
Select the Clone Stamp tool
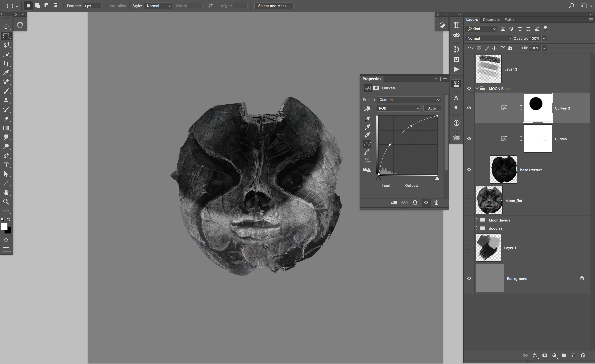tap(6, 100)
